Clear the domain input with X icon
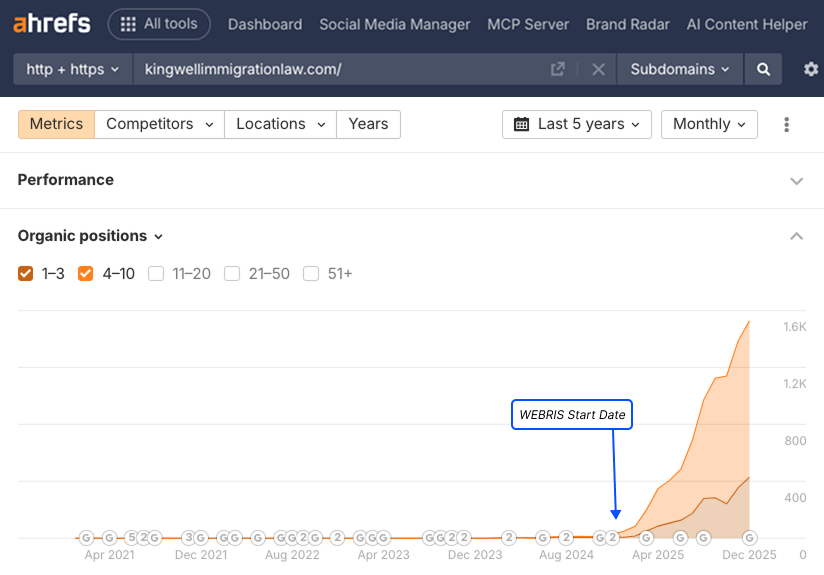The width and height of the screenshot is (824, 575). (598, 69)
